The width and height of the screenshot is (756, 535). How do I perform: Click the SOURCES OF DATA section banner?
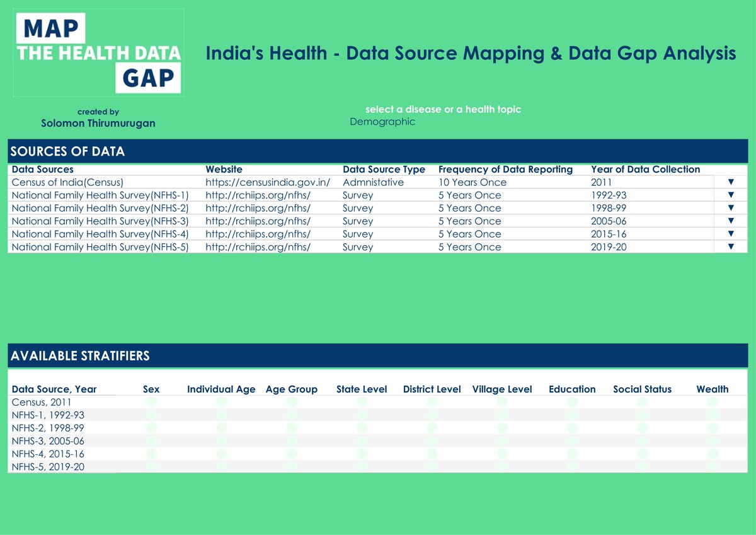click(378, 151)
